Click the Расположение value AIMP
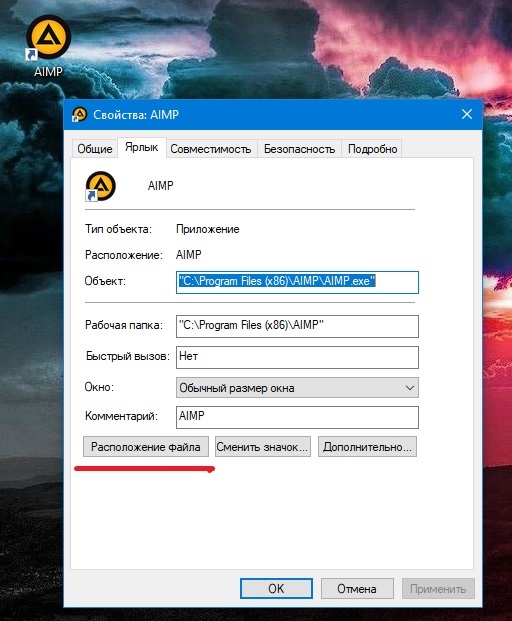512x621 pixels. (188, 255)
